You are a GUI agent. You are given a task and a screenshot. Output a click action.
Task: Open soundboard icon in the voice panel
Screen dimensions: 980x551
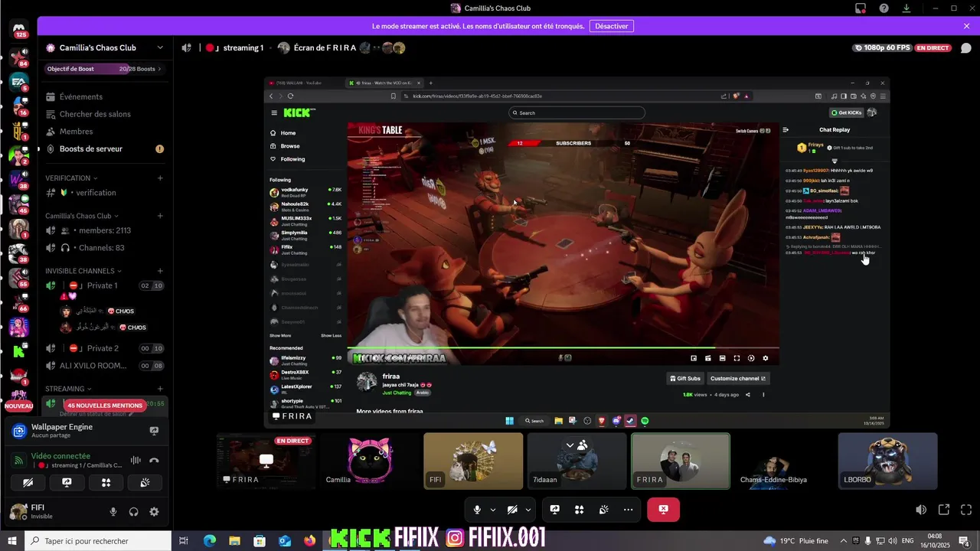click(145, 482)
